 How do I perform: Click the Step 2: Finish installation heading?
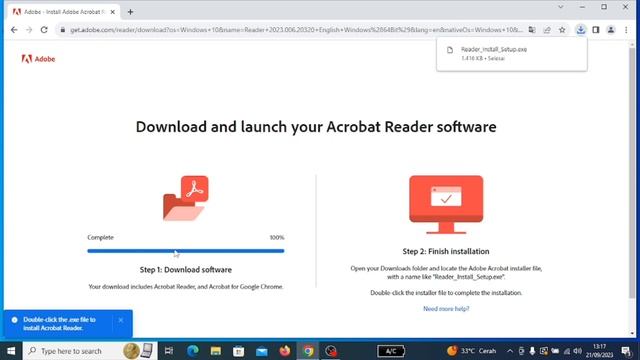446,251
